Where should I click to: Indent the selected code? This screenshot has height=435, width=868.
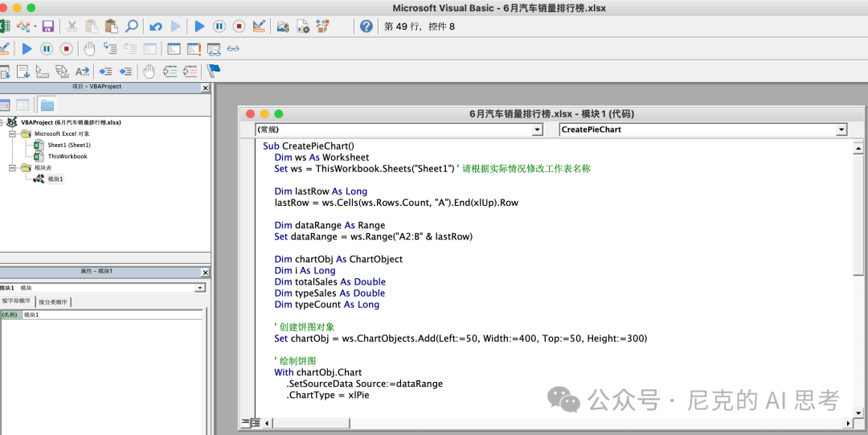(x=105, y=71)
